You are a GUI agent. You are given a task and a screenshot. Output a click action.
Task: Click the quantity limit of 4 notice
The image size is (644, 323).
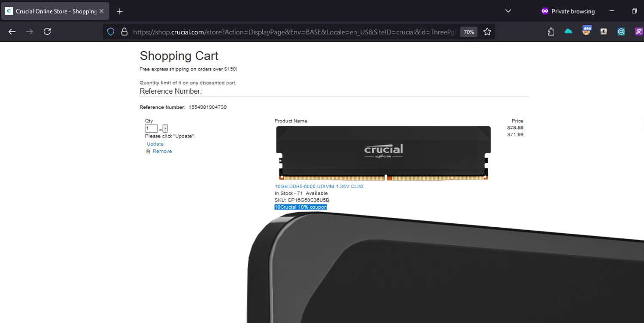(x=188, y=82)
